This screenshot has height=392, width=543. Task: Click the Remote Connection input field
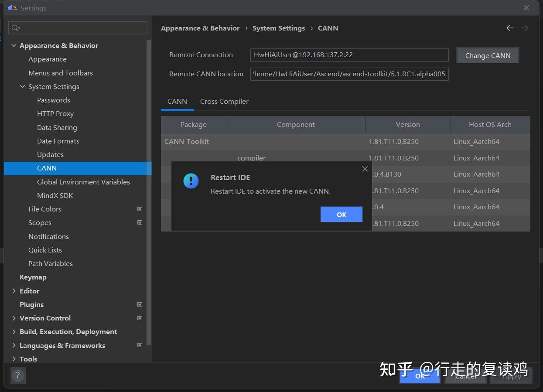349,55
